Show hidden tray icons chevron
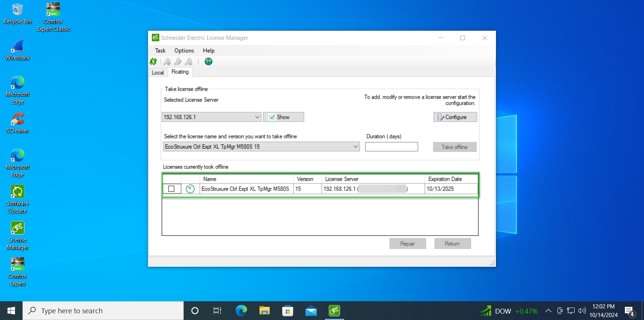The height and width of the screenshot is (320, 644). coord(548,311)
